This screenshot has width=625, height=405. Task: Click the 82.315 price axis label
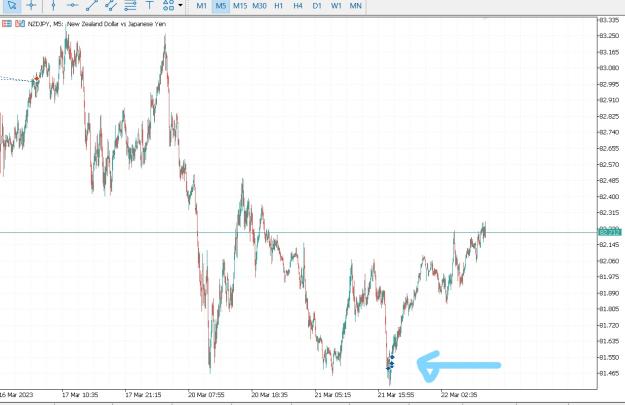coord(609,213)
